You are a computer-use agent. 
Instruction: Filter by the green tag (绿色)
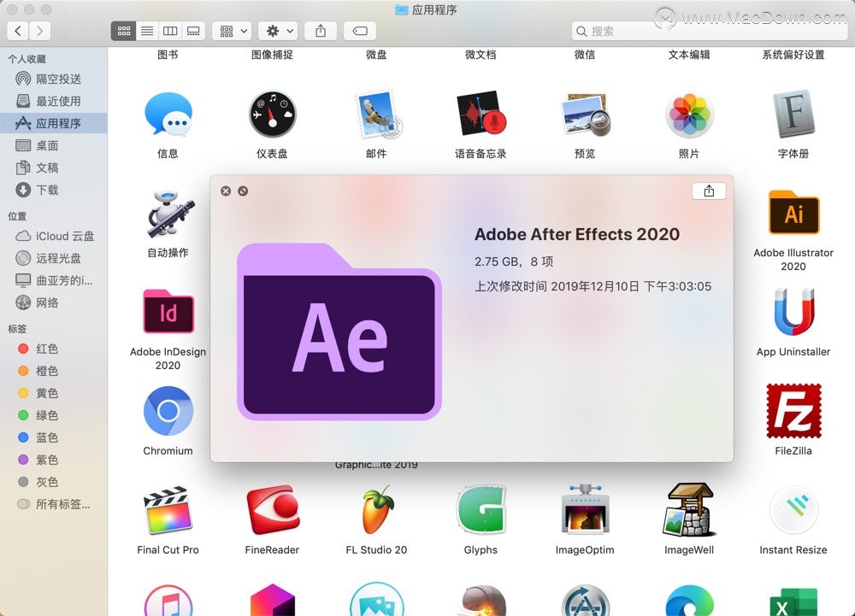point(53,415)
